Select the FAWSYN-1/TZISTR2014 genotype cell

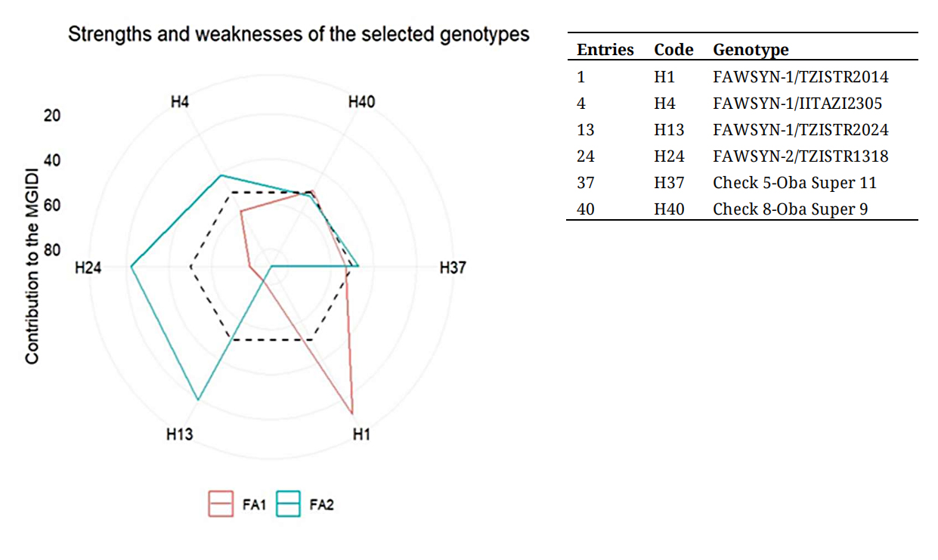pyautogui.click(x=800, y=77)
